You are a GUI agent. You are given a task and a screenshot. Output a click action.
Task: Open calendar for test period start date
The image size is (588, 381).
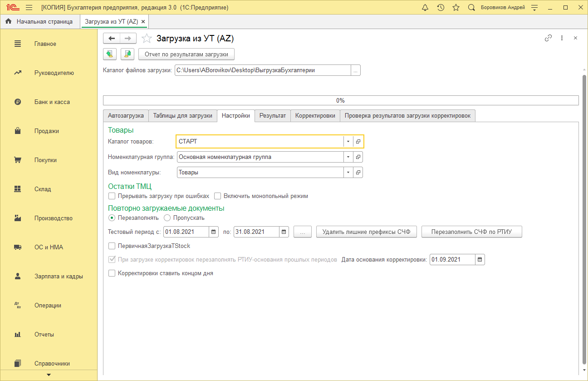click(x=214, y=232)
